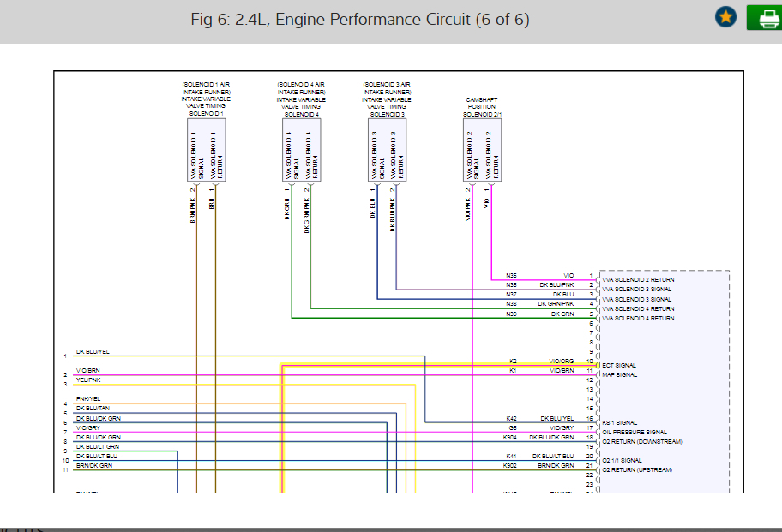Click the VIO/ORG wire color label
Image resolution: width=782 pixels, height=532 pixels.
(x=562, y=362)
